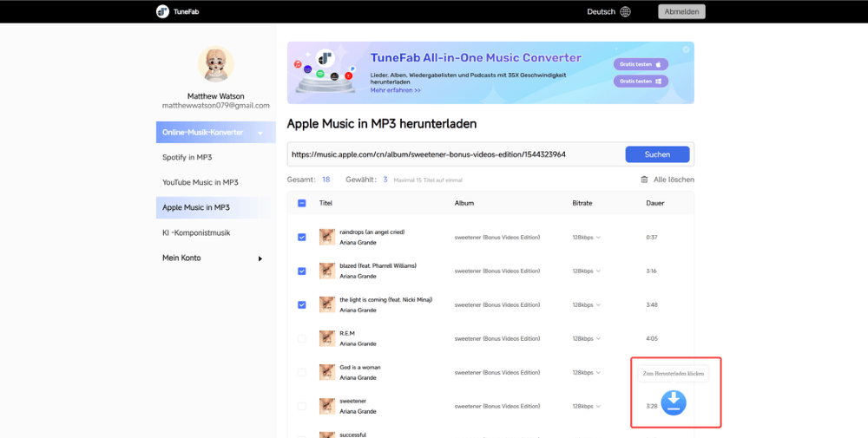The image size is (868, 438).
Task: Check the R.E.M track checkbox
Action: click(302, 338)
